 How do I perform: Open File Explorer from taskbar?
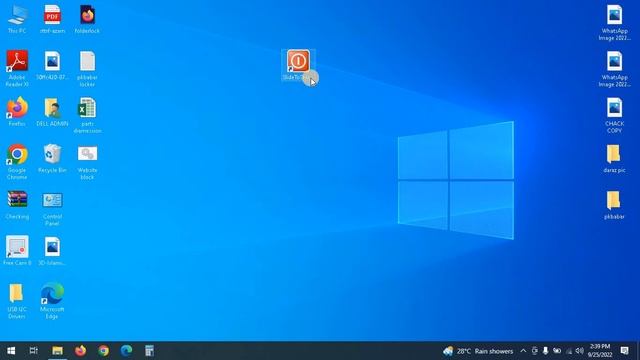57,351
